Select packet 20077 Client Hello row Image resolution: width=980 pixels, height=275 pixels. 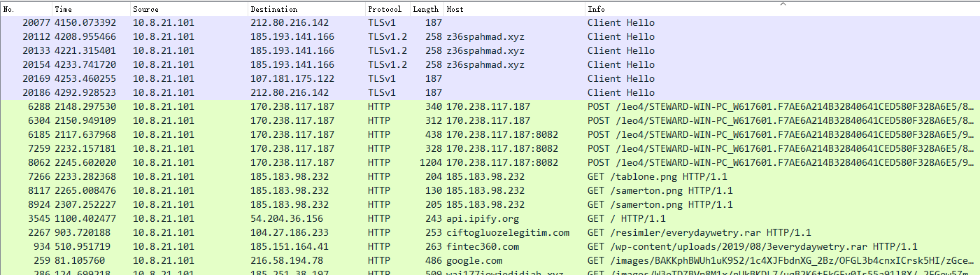[x=490, y=22]
